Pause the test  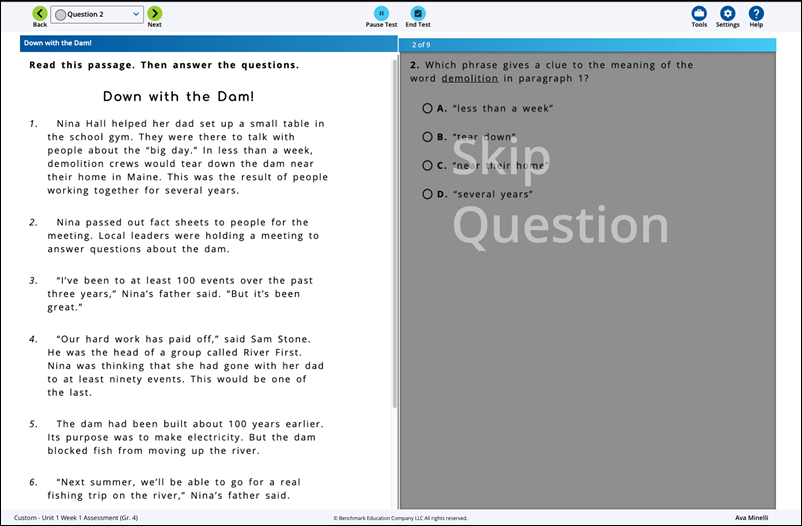381,13
